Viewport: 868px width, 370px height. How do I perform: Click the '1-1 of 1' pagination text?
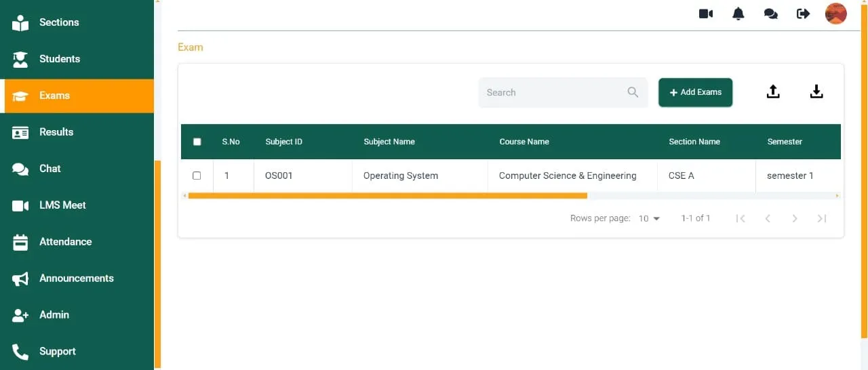(696, 218)
